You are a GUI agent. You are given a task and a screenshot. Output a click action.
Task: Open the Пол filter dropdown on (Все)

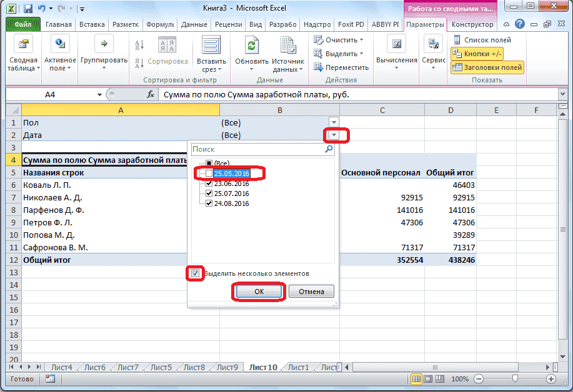tap(333, 122)
